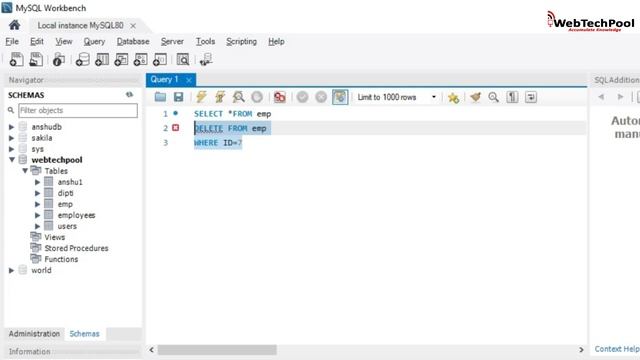The height and width of the screenshot is (360, 640).
Task: Stop the executing query icon
Action: click(257, 97)
